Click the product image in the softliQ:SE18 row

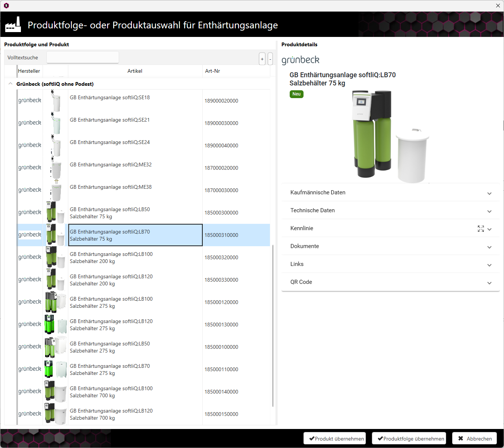pyautogui.click(x=56, y=101)
